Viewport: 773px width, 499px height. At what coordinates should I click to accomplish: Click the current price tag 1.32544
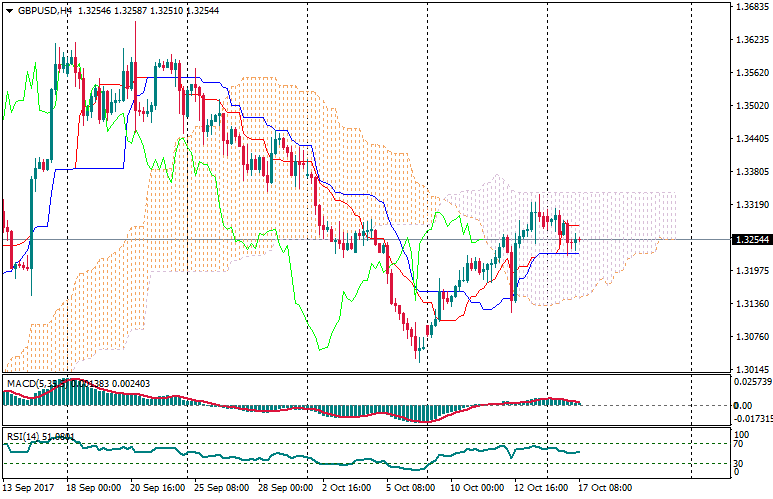(x=751, y=240)
